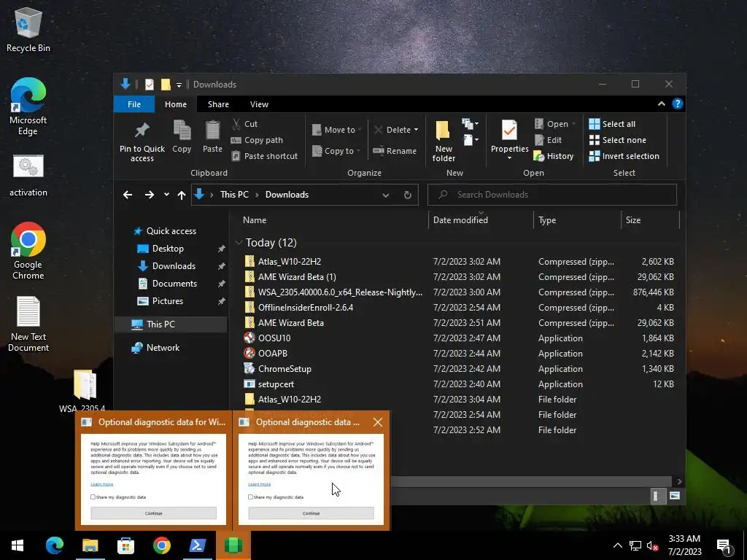
Task: Expand the New item dropdown
Action: coord(471,124)
